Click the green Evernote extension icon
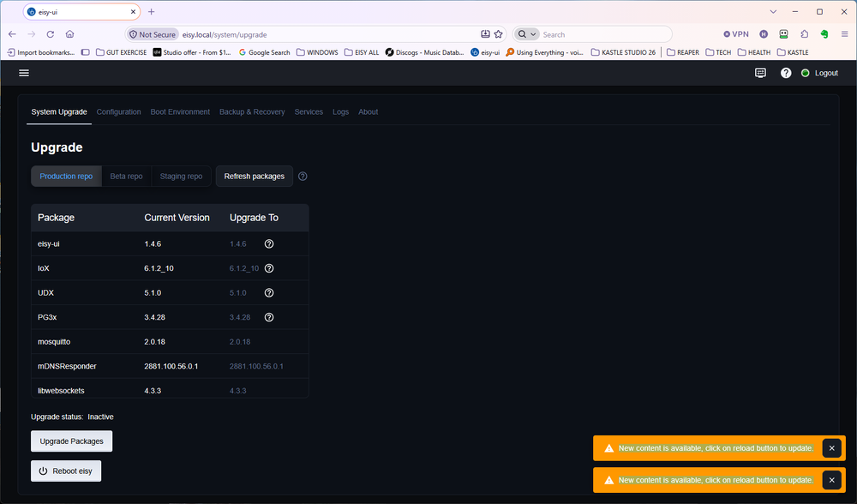The image size is (857, 504). click(824, 34)
